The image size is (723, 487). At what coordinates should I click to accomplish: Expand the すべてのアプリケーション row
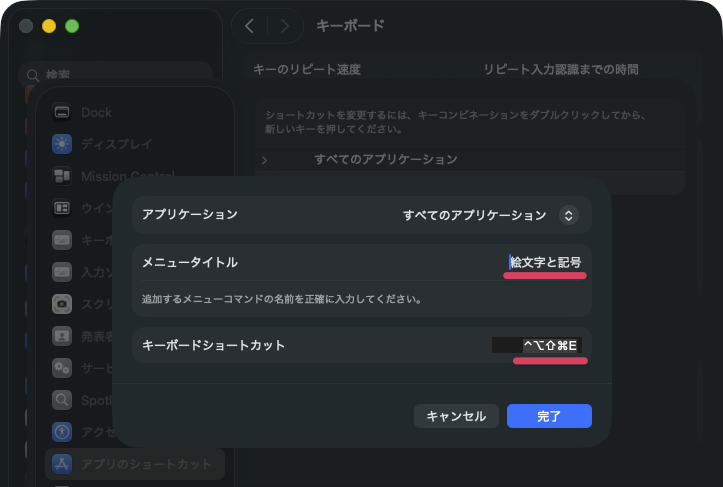264,160
